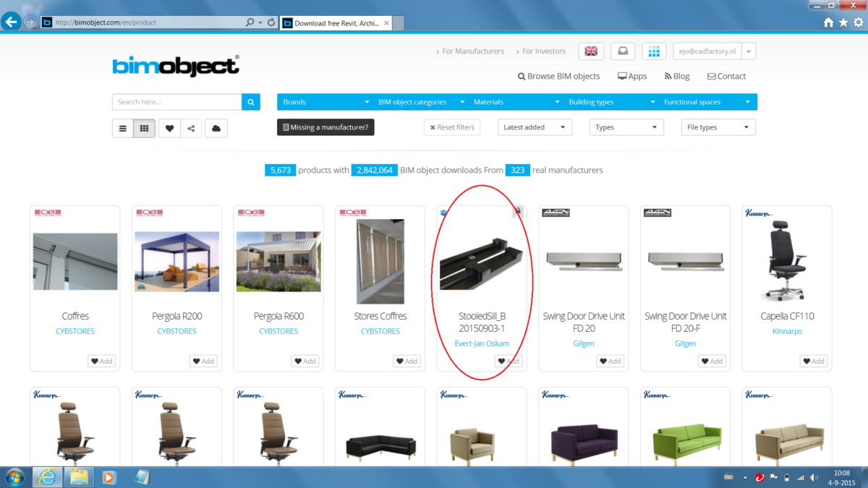
Task: Click ejo@cadfactory.nl account button
Action: [x=707, y=51]
